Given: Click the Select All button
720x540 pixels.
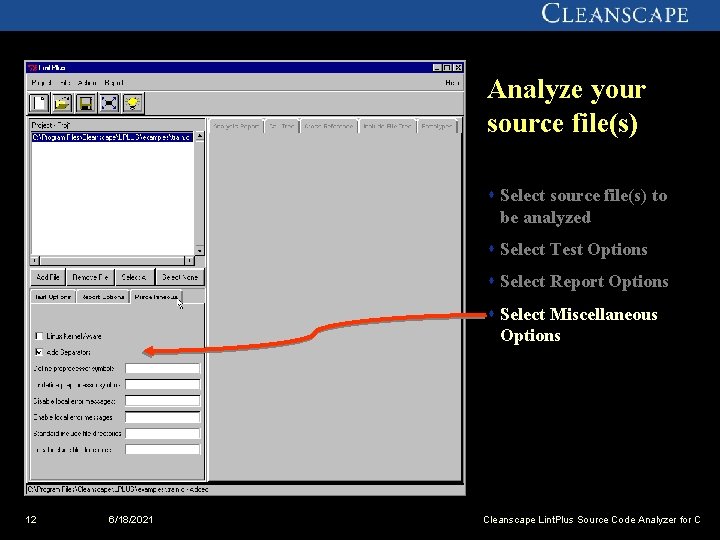Looking at the screenshot, I should click(x=135, y=277).
